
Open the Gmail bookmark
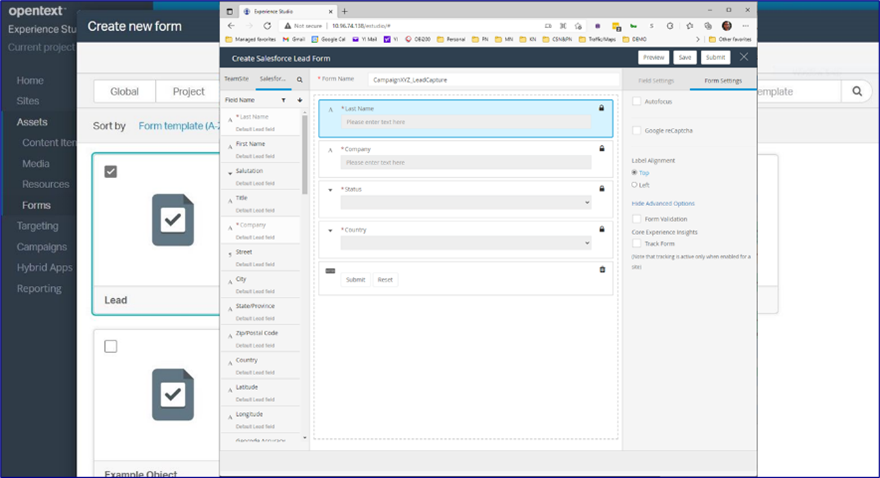[x=294, y=39]
